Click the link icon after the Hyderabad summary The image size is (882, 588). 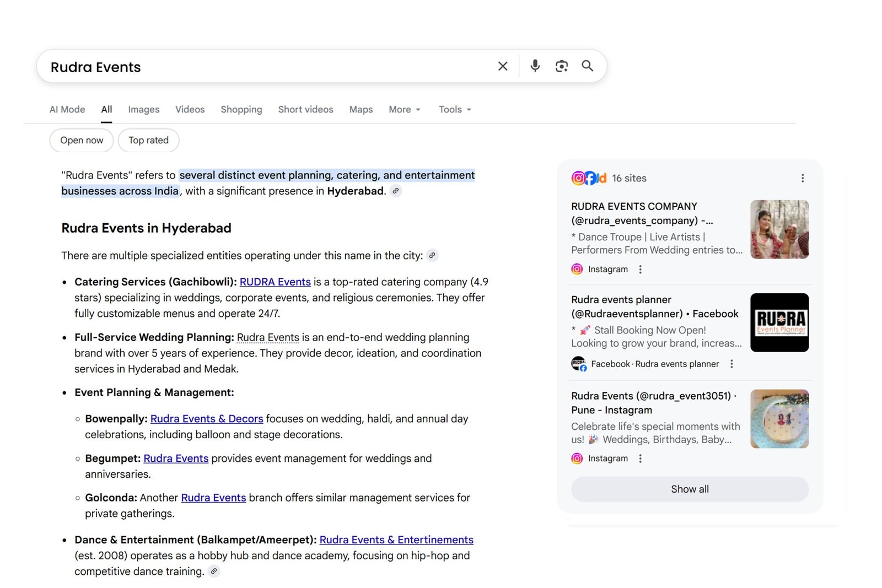(396, 191)
